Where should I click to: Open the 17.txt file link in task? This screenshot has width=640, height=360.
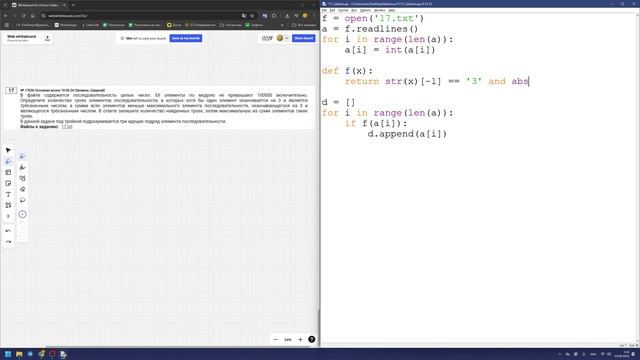click(x=67, y=127)
